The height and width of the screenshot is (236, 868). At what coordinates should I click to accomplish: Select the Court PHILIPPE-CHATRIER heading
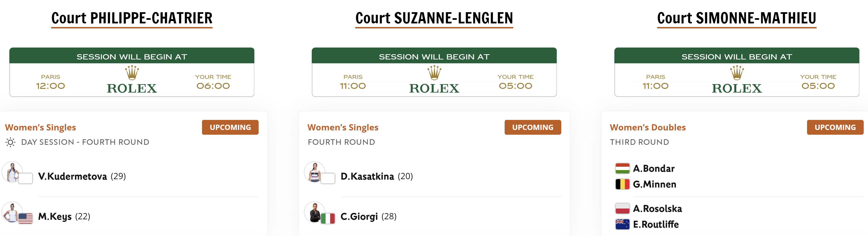132,18
